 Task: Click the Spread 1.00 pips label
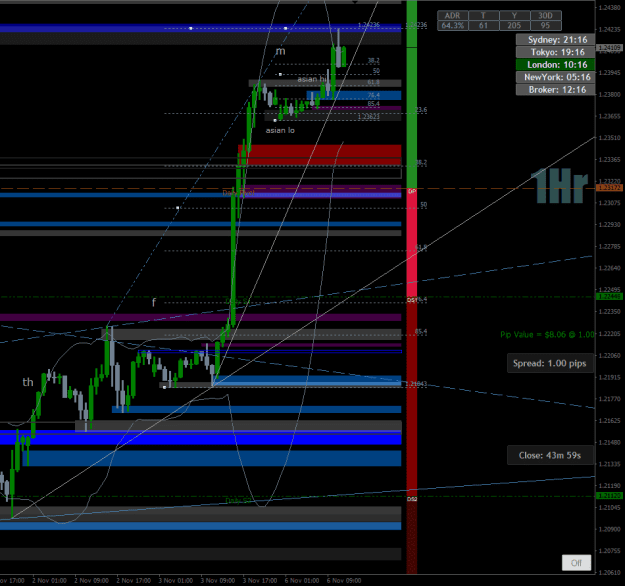550,363
